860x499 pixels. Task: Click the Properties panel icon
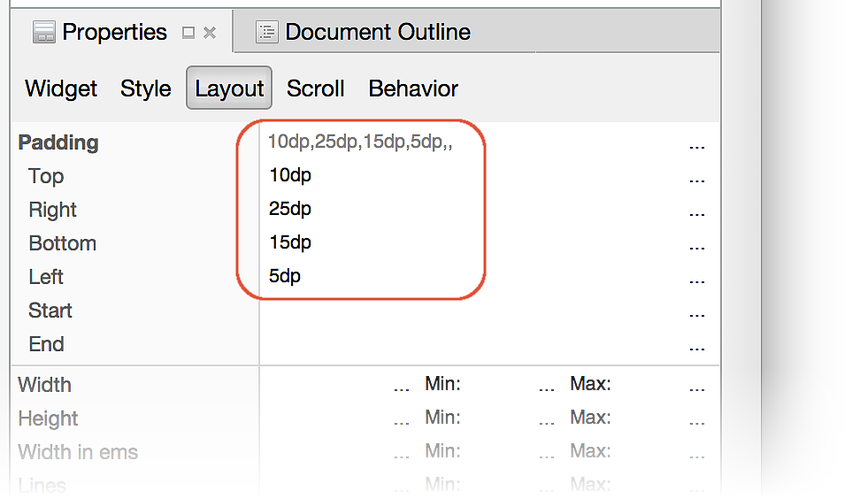pyautogui.click(x=44, y=32)
